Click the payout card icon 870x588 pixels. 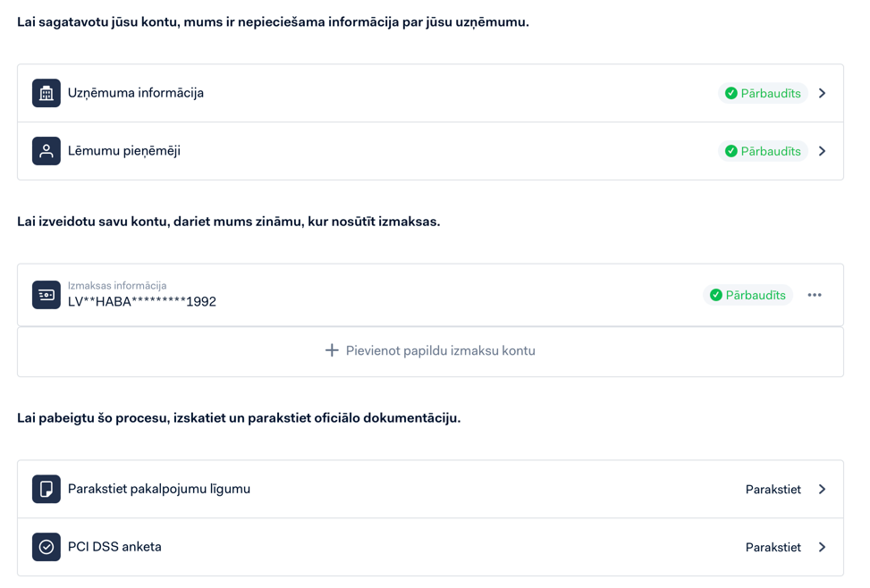(x=46, y=295)
